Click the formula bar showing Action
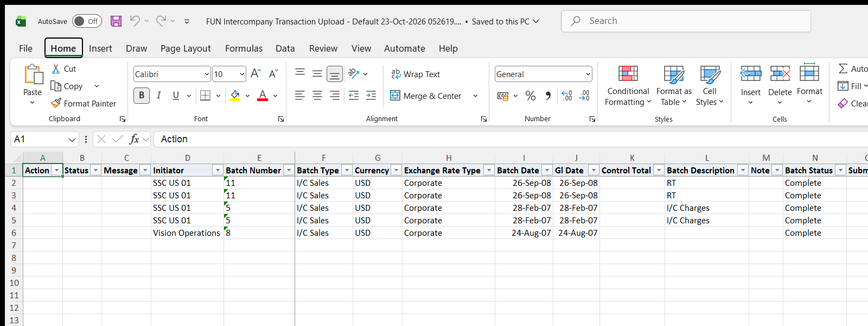868x326 pixels. pyautogui.click(x=510, y=139)
